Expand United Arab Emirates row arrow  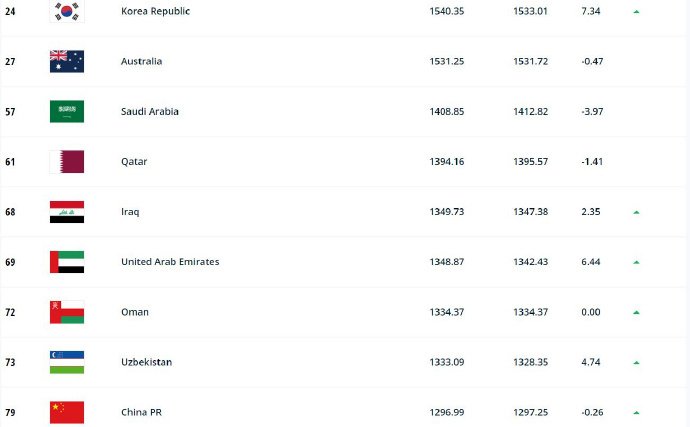coord(636,262)
